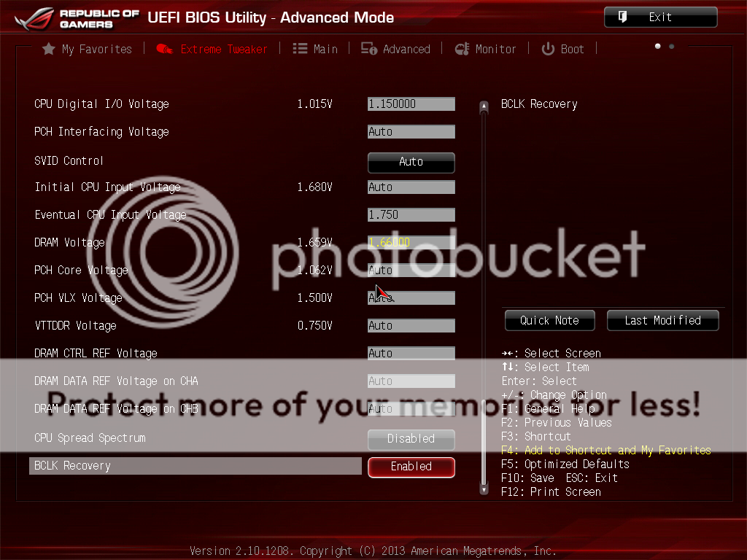Open the Monitor tab
Screen dimensions: 747x560
click(x=495, y=49)
